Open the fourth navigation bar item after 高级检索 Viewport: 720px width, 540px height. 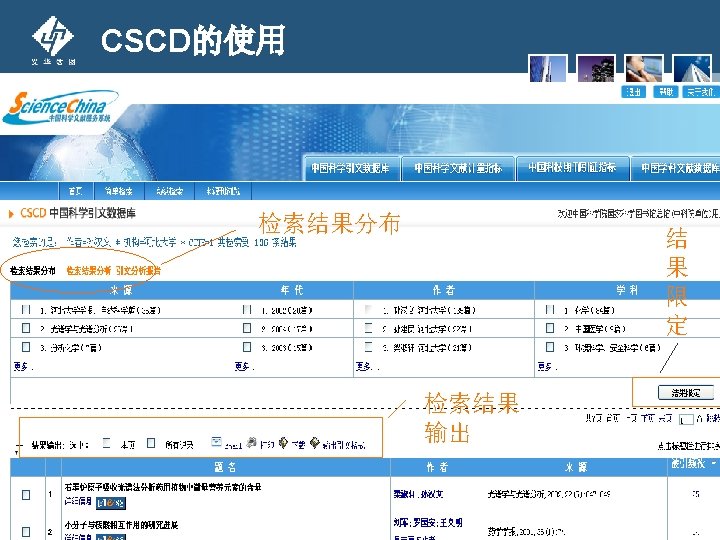click(223, 191)
